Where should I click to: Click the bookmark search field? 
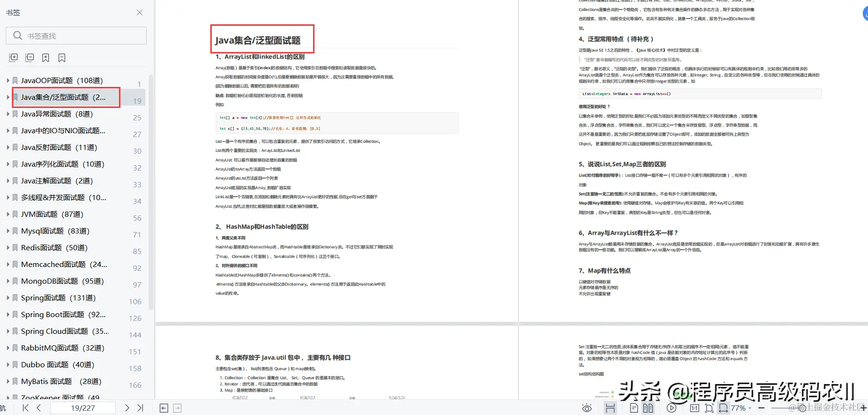click(x=76, y=36)
